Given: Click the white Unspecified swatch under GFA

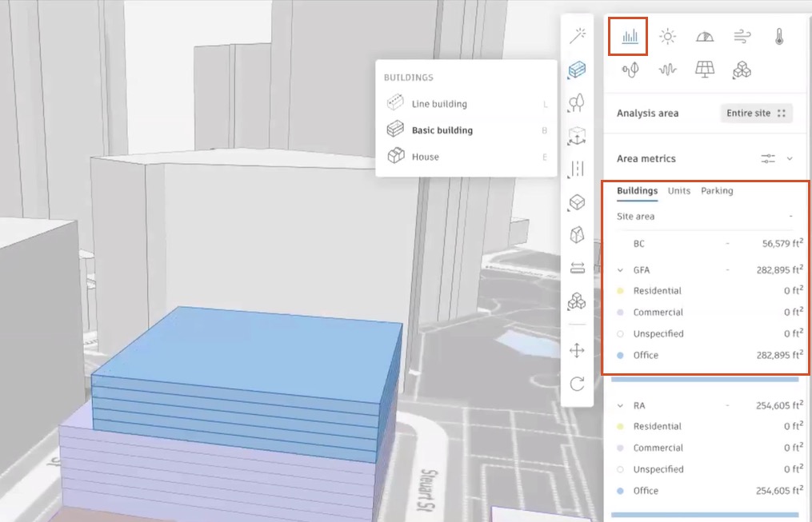Looking at the screenshot, I should click(x=620, y=333).
